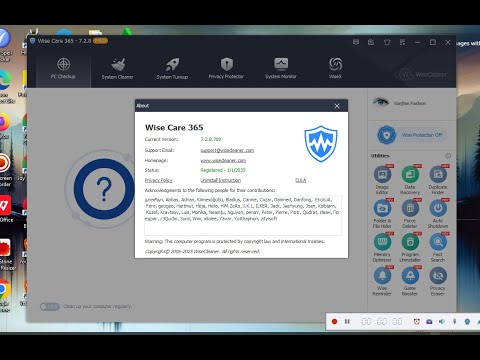Go to the Privacy Protector tab
This screenshot has height=360, width=480.
point(226,68)
